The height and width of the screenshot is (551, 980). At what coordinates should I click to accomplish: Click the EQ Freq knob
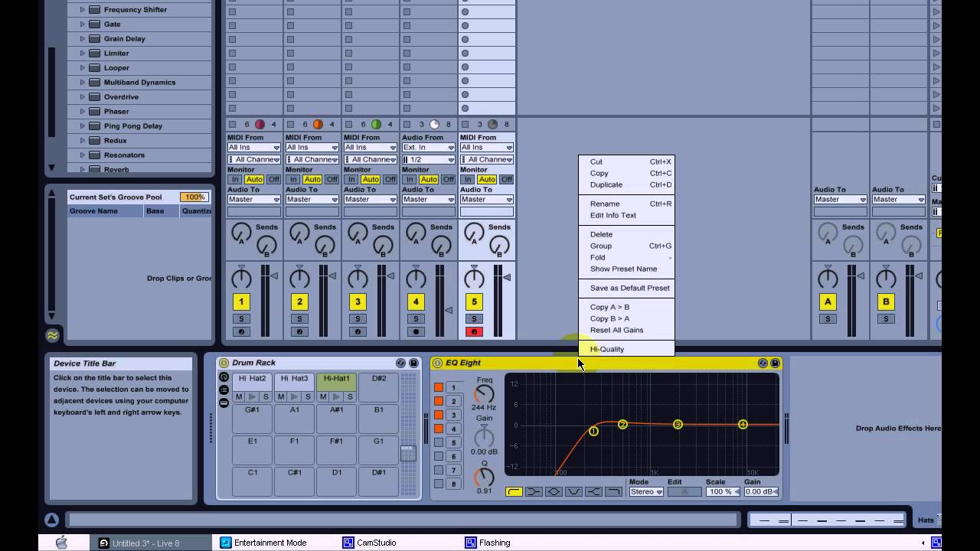pos(484,393)
